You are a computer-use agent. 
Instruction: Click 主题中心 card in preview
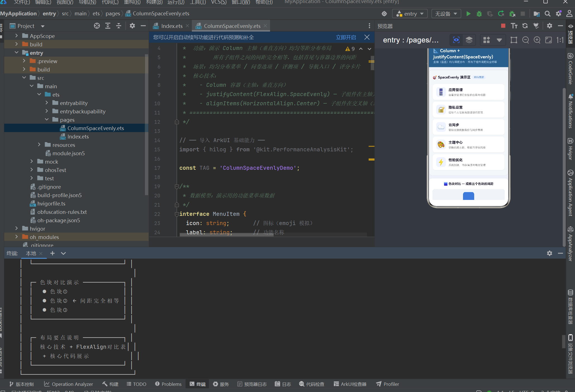click(x=468, y=145)
